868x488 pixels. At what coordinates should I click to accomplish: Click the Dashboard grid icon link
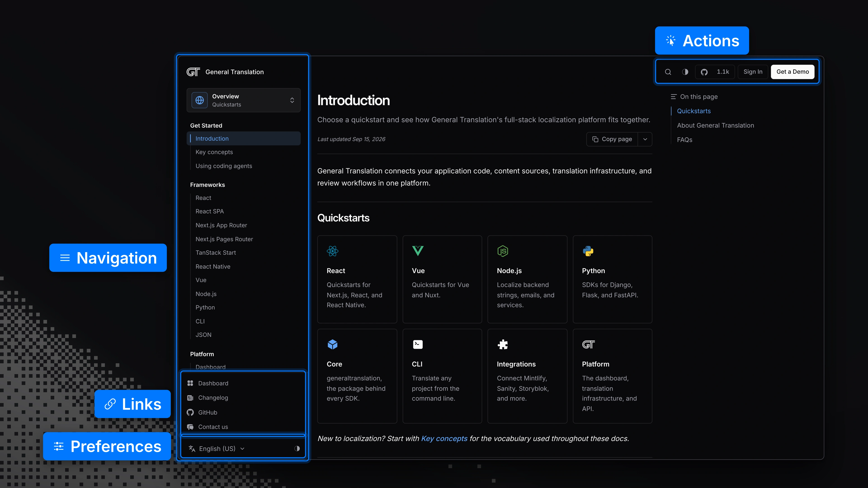coord(190,383)
